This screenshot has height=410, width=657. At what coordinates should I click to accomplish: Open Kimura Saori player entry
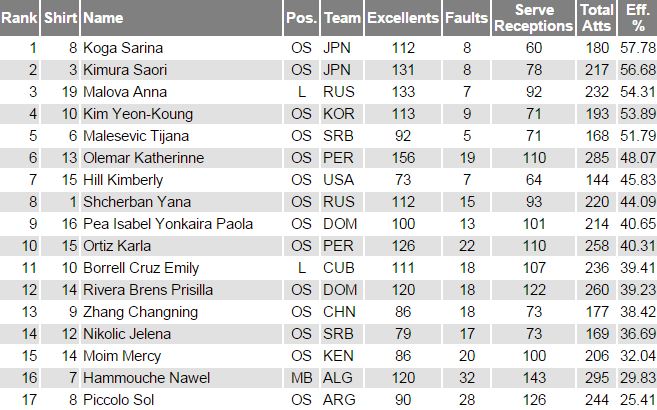pos(125,70)
